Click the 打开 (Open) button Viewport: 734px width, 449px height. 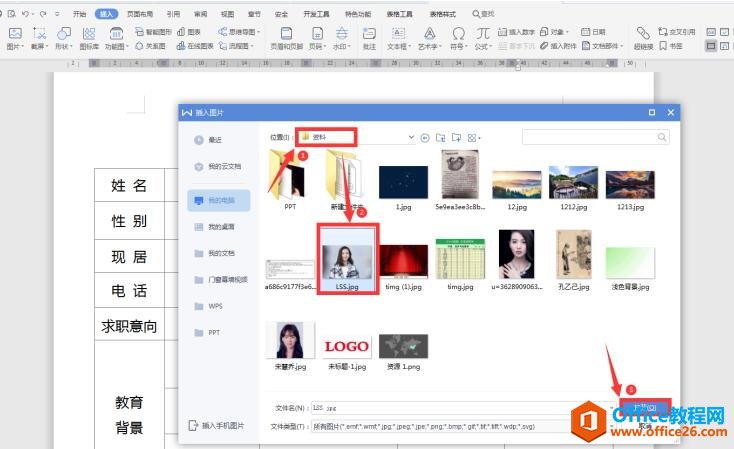point(644,408)
